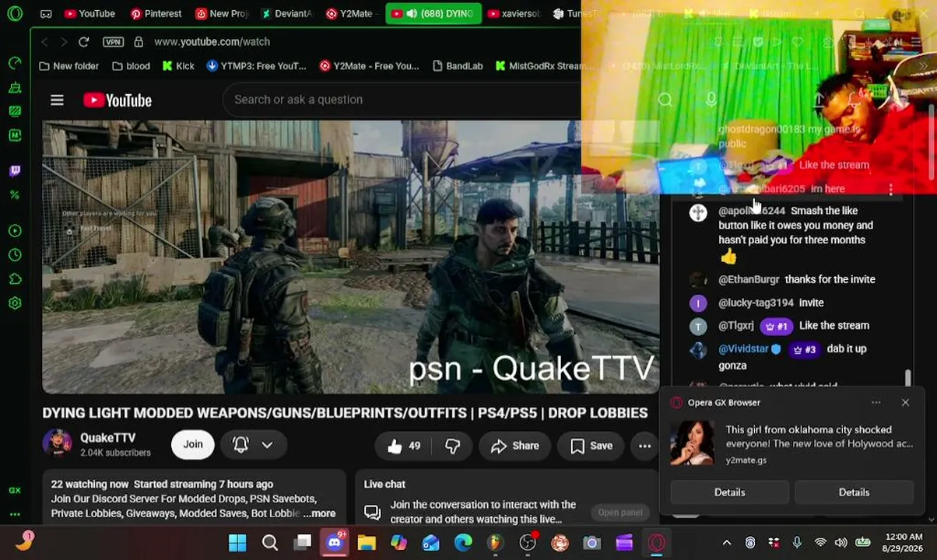Open GX Corner icon at sidebar bottom
The image size is (937, 560).
click(x=15, y=490)
